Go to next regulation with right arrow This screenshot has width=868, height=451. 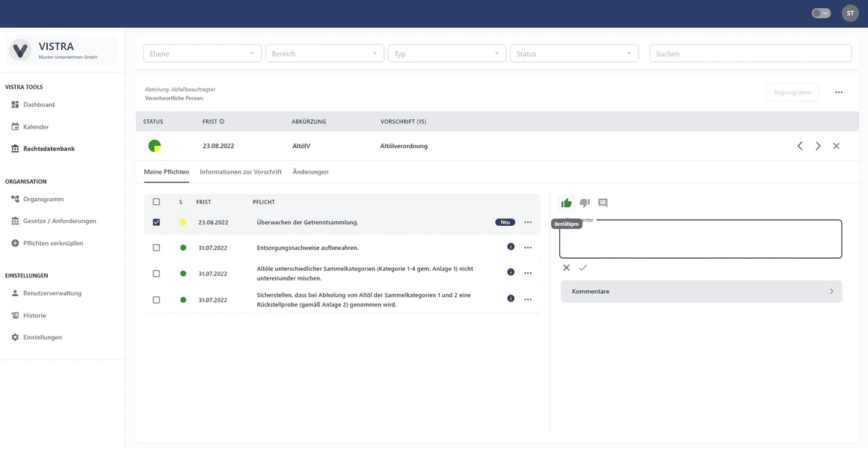click(x=818, y=146)
